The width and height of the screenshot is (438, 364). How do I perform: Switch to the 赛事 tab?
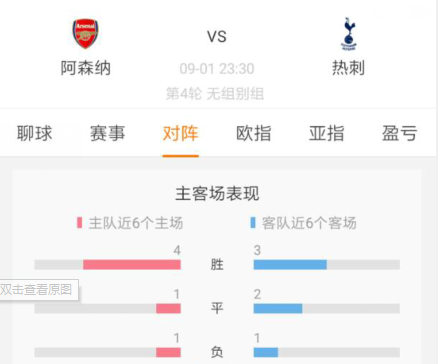click(107, 133)
